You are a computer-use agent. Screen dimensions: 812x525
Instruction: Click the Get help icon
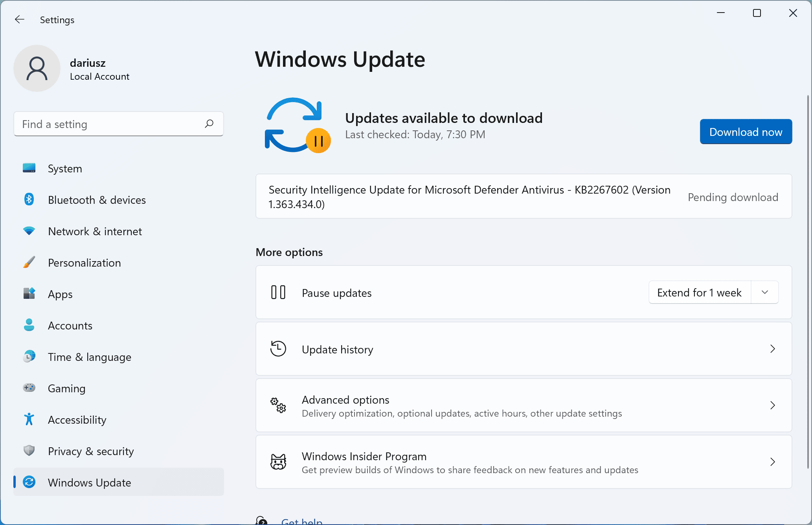point(262,521)
